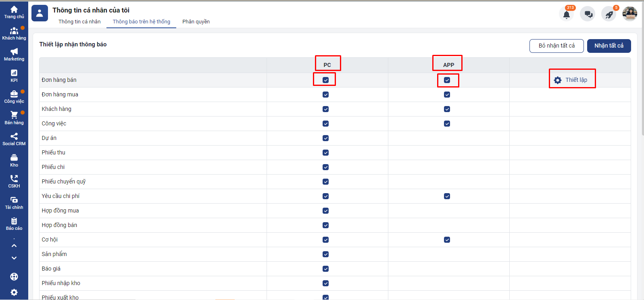
Task: Switch to Thông tin cá nhân tab
Action: click(79, 22)
